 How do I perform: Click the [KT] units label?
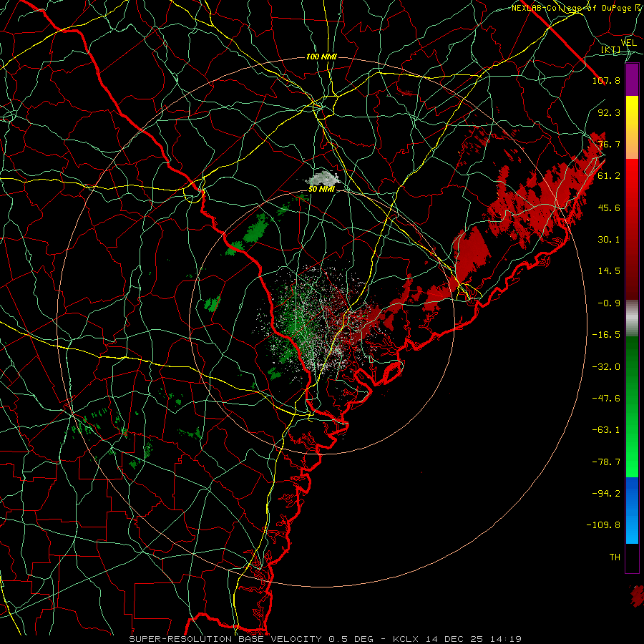(611, 49)
